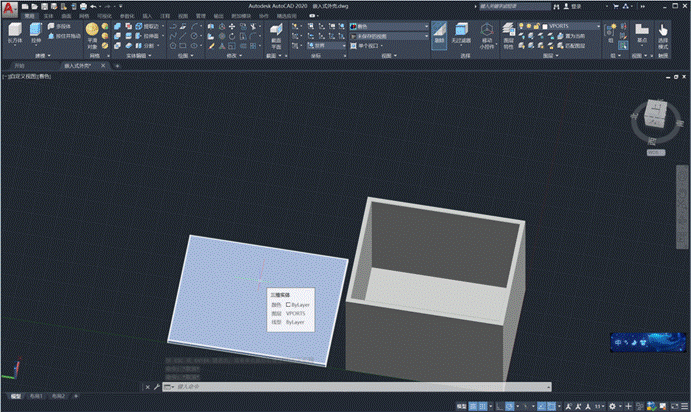The height and width of the screenshot is (412, 691).
Task: Click the command line input field
Action: (x=357, y=387)
